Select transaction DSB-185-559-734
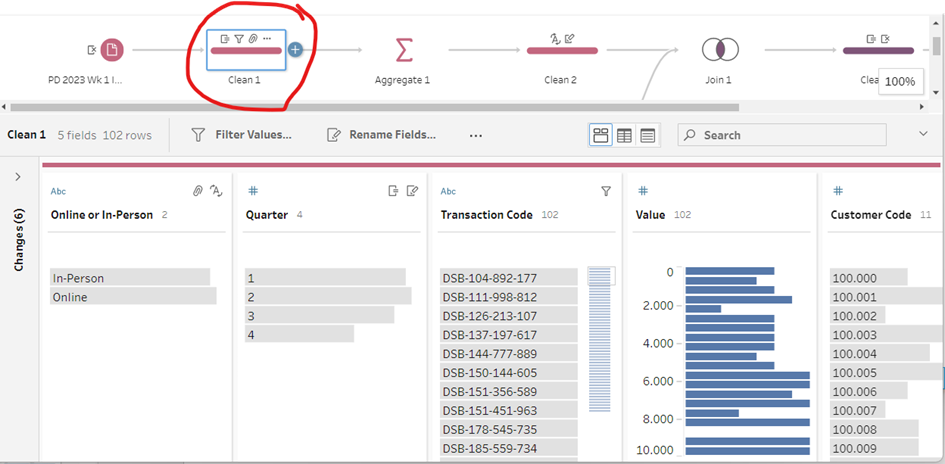The image size is (945, 464). tap(509, 448)
